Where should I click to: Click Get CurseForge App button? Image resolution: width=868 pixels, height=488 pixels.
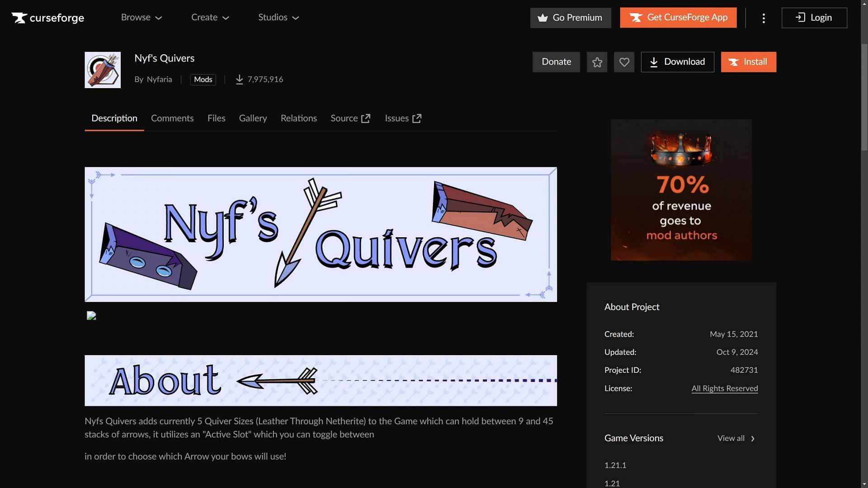(678, 18)
